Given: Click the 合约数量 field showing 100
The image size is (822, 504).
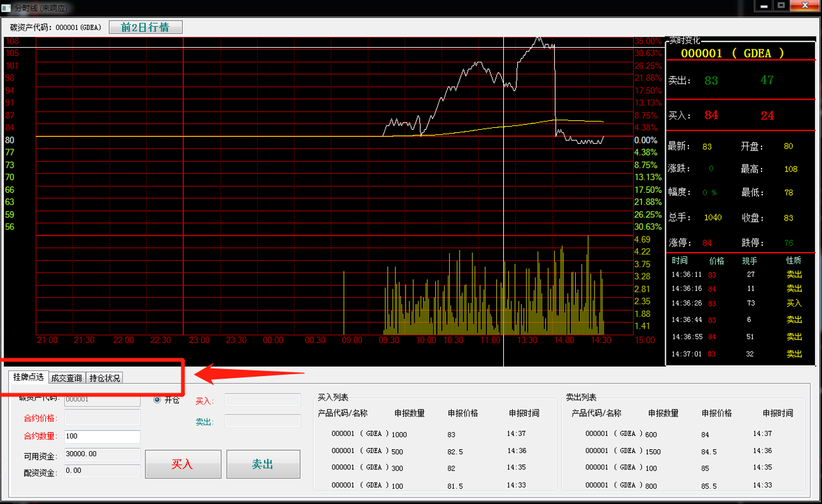Looking at the screenshot, I should [102, 437].
